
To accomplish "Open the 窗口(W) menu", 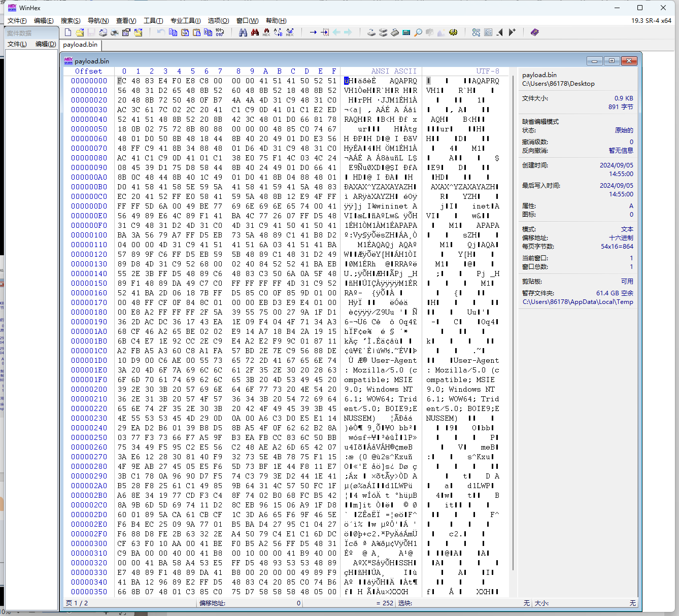I will (x=248, y=21).
